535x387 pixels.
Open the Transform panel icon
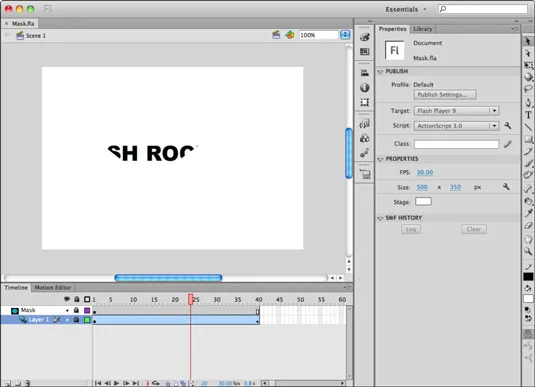tap(364, 102)
